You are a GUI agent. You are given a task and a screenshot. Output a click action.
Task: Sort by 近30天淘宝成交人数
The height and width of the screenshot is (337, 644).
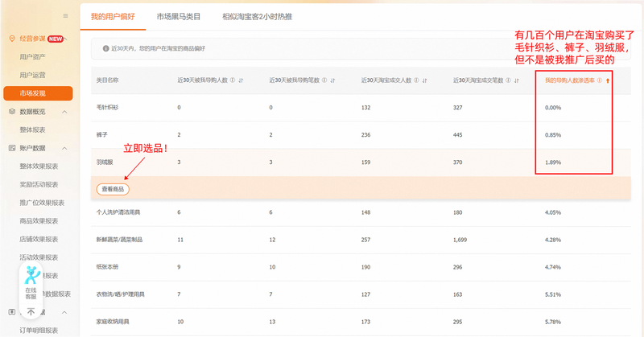[x=425, y=80]
